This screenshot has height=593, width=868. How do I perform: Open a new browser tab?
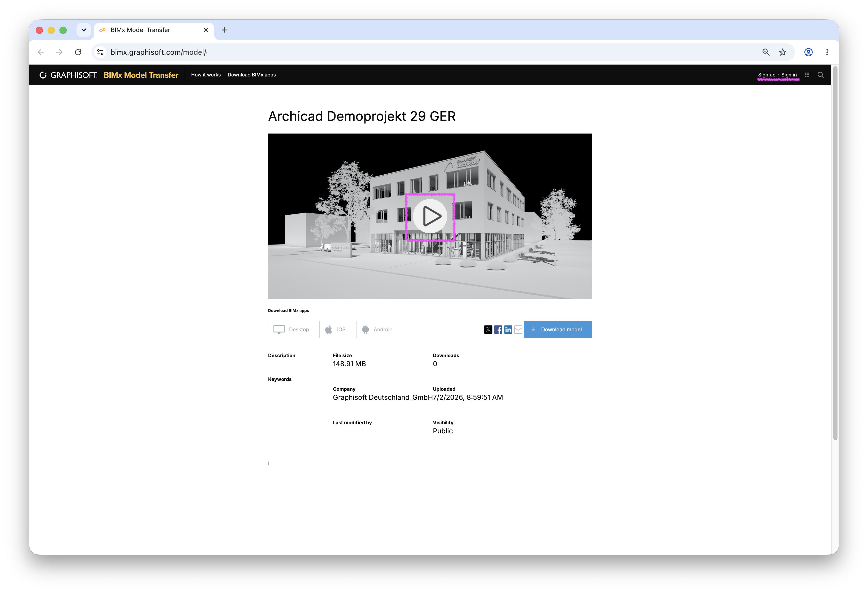point(224,30)
